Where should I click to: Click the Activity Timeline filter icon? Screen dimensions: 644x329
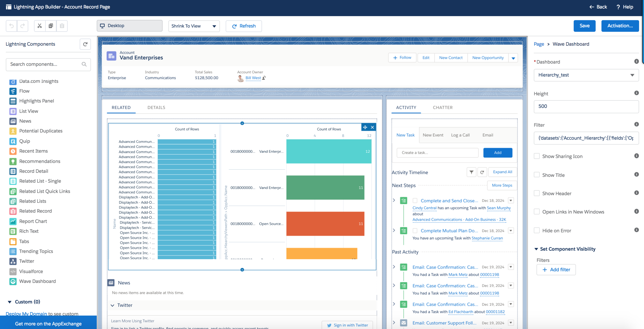click(471, 172)
